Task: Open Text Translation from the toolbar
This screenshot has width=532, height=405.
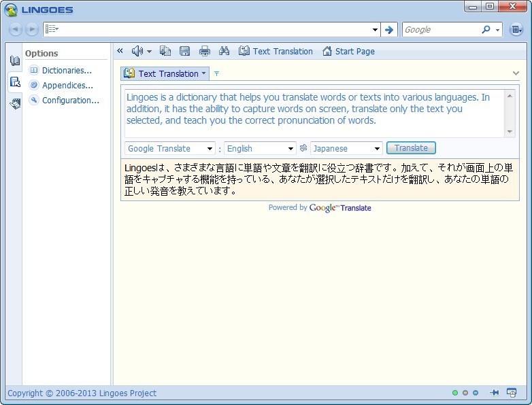Action: 276,51
